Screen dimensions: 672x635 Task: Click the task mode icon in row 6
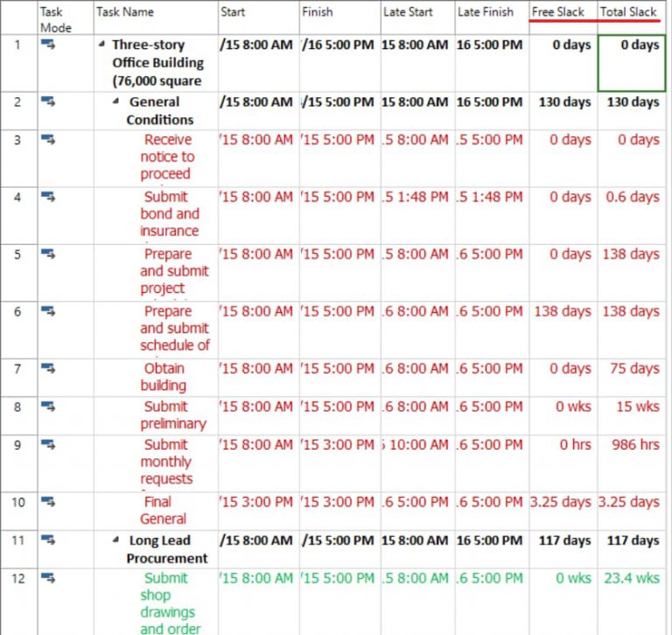[48, 311]
